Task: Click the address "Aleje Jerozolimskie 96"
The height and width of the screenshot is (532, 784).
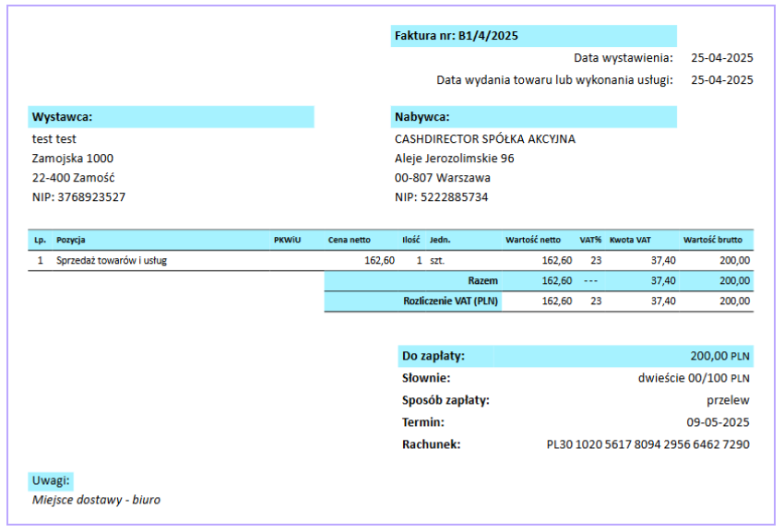Action: point(454,159)
